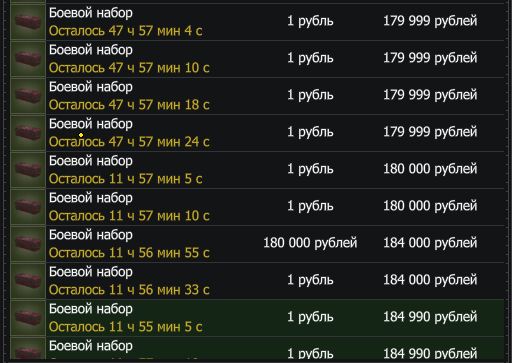Viewport: 512px width, 363px height.
Task: Click the partially visible item icon in the bottom row
Action: click(x=28, y=349)
